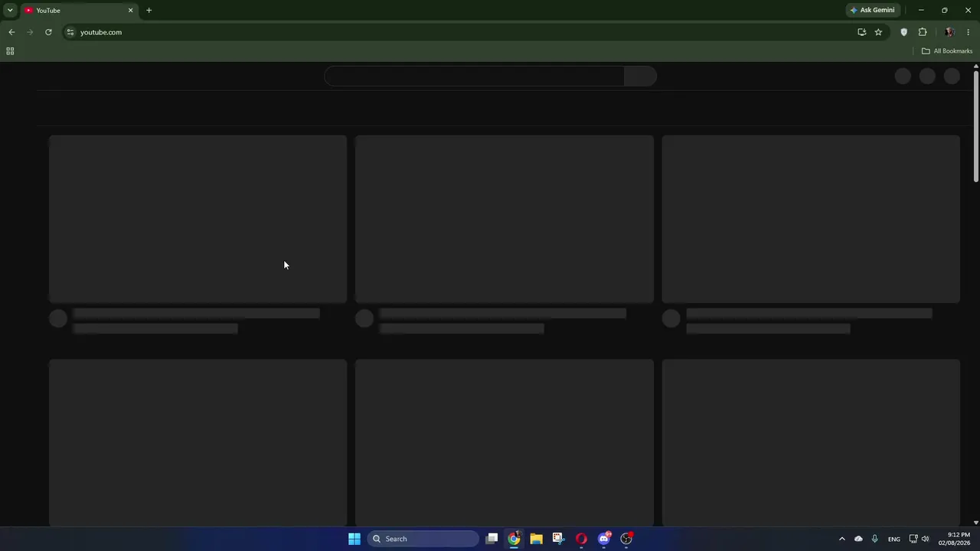Screen dimensions: 980x551
Task: Click the install app icon in address bar
Action: tap(861, 32)
